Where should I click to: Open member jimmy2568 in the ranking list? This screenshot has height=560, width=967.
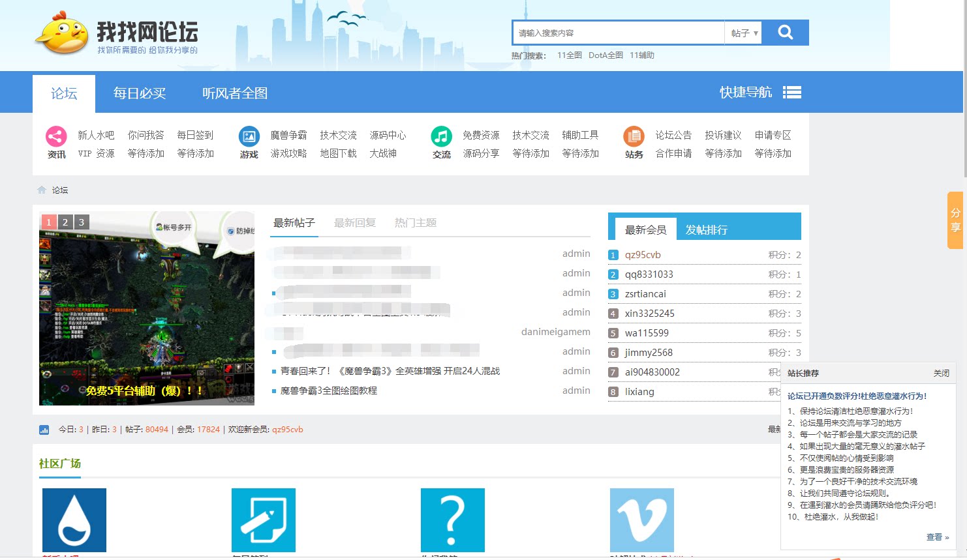[649, 353]
